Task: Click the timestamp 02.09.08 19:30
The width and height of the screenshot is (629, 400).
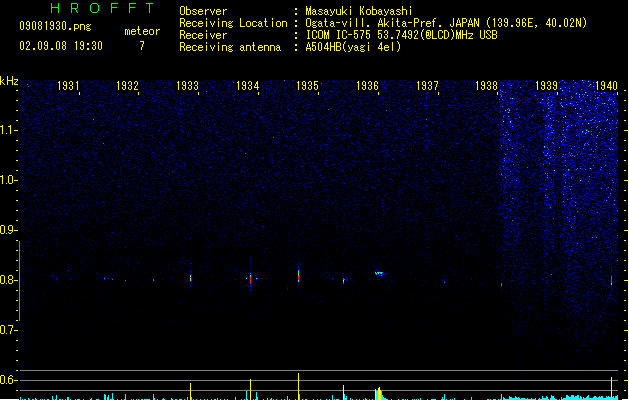Action: tap(61, 46)
